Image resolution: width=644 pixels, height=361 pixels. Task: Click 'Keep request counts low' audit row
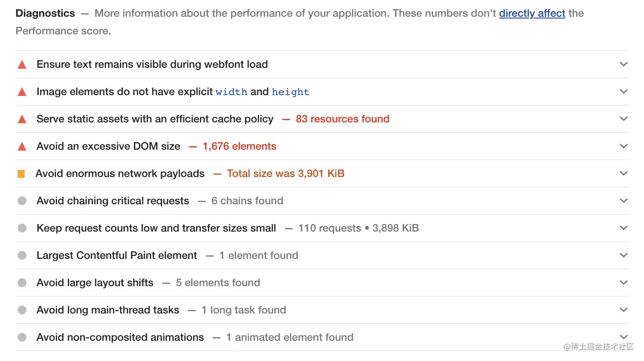pos(156,228)
